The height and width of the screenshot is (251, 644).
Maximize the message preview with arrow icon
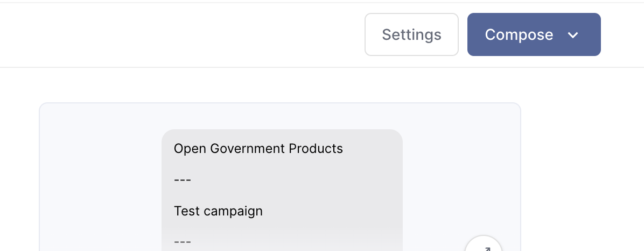[x=484, y=247]
